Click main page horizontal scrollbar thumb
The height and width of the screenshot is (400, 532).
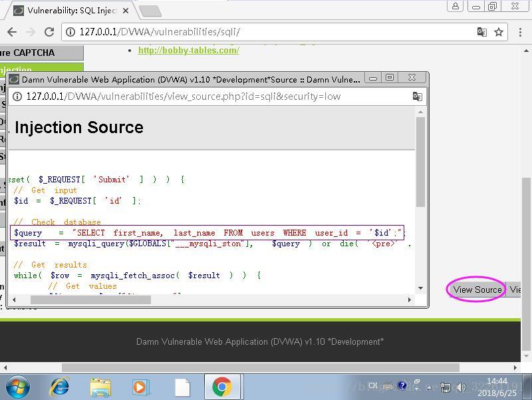tap(260, 367)
